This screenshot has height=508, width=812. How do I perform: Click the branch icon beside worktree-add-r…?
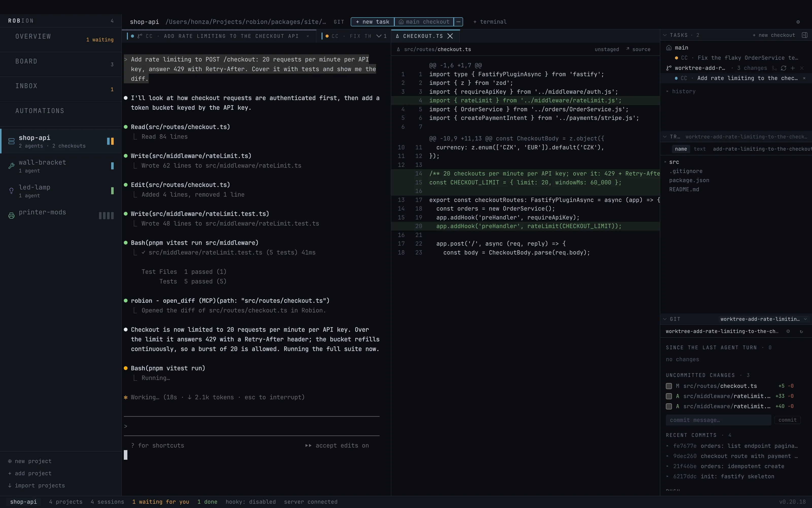[669, 68]
